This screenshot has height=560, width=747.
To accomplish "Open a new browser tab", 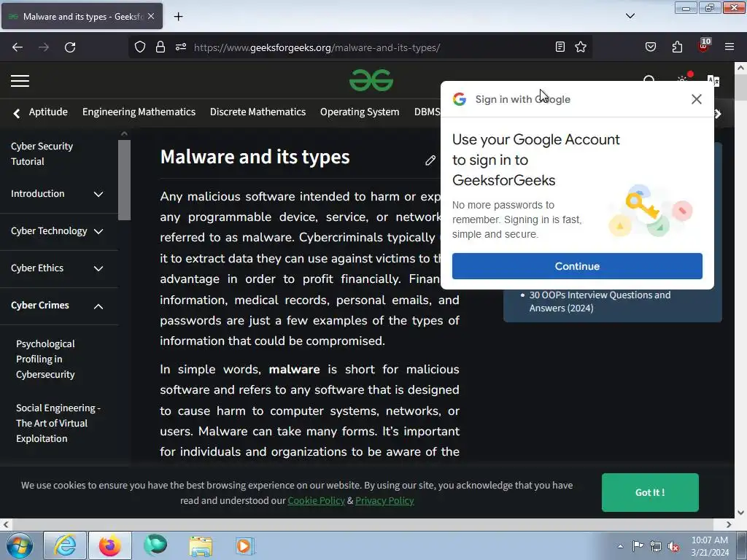I will point(178,17).
